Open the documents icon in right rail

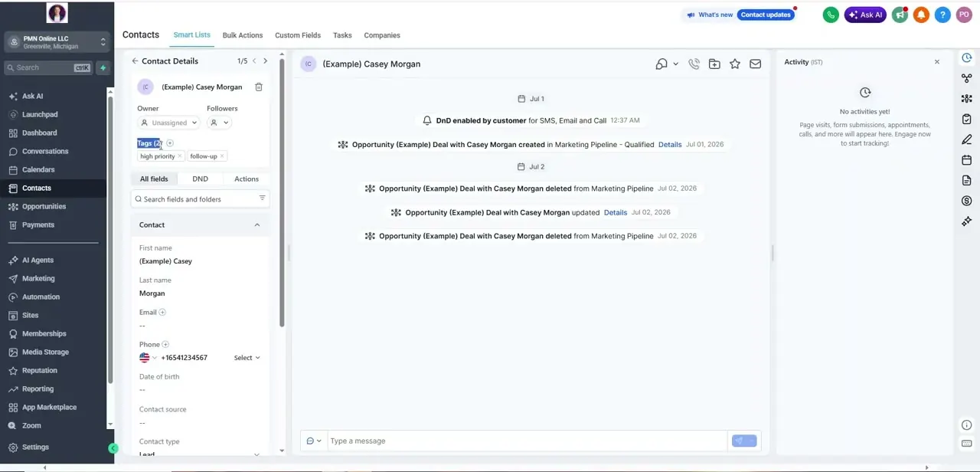coord(967,181)
